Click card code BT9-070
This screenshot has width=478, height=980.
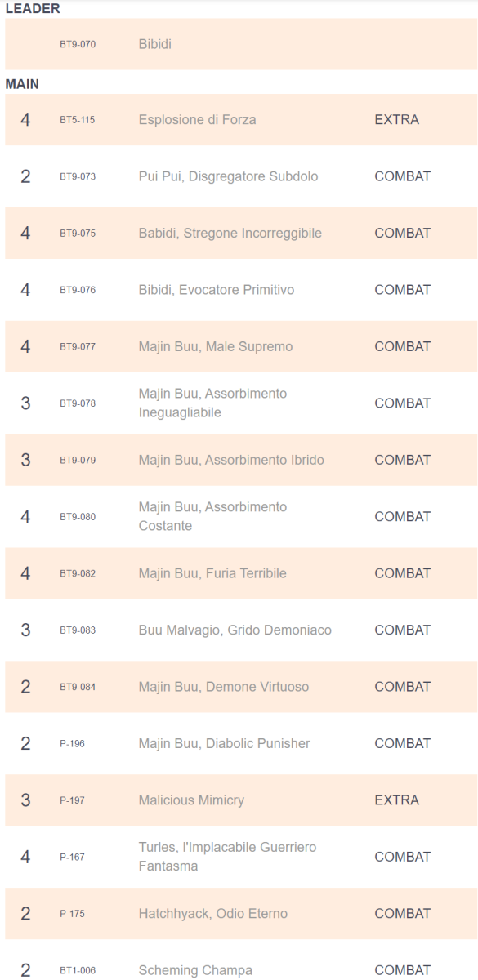pos(78,44)
